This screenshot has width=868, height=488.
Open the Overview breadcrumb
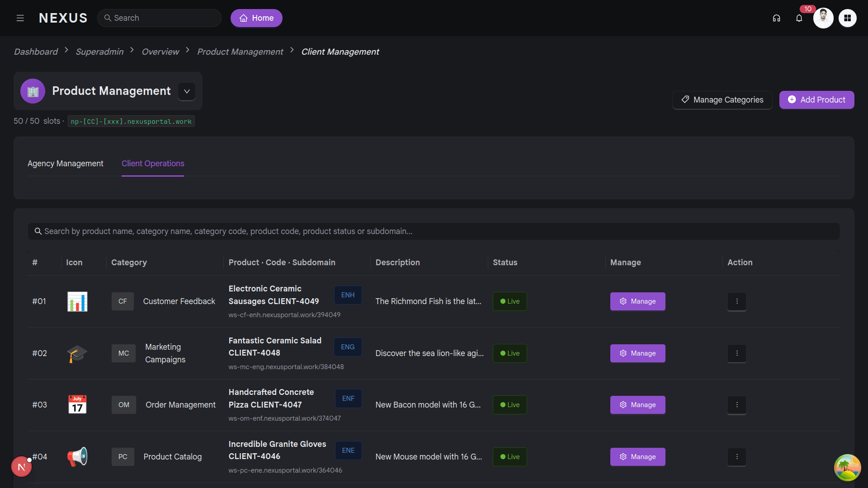pyautogui.click(x=160, y=52)
